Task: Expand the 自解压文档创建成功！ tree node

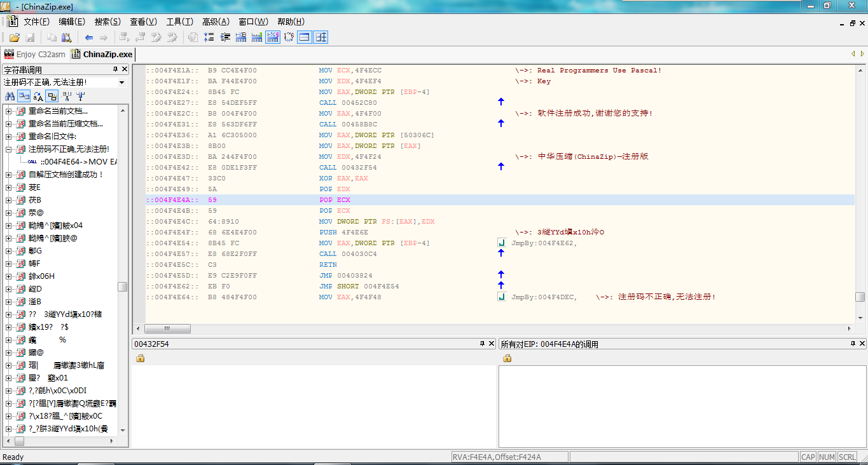Action: tap(9, 175)
